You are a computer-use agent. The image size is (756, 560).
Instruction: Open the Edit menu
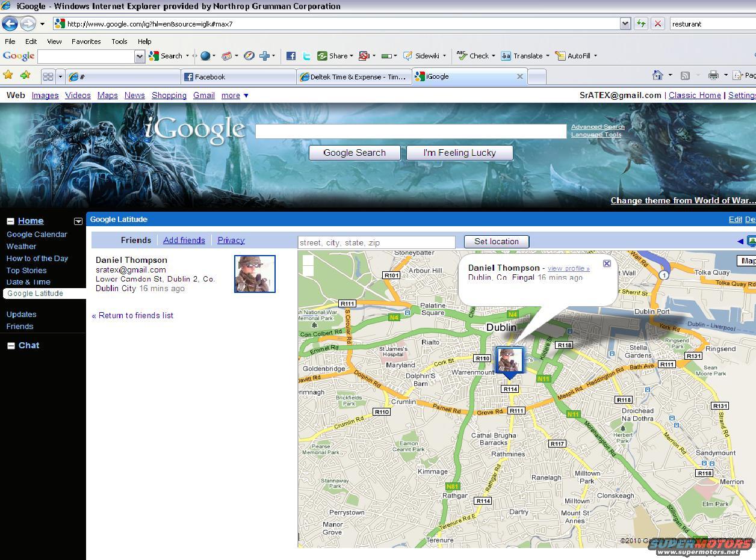[x=31, y=42]
